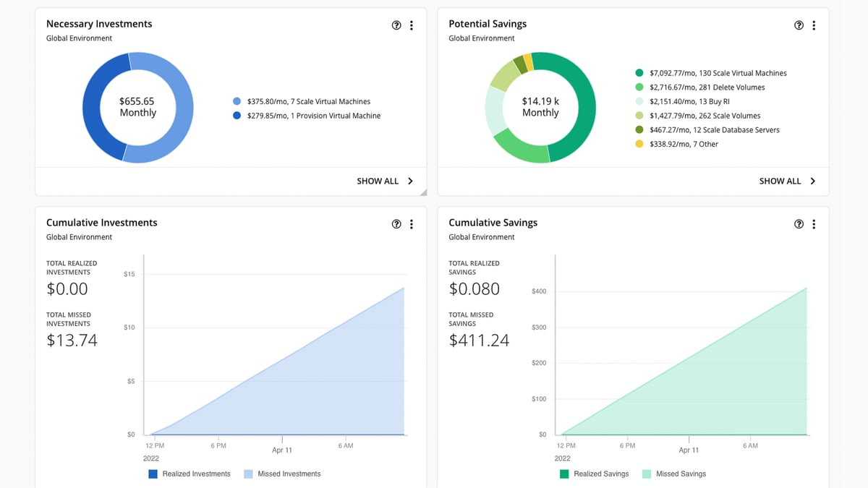
Task: Click the $411.24 total missed savings value
Action: pos(479,341)
